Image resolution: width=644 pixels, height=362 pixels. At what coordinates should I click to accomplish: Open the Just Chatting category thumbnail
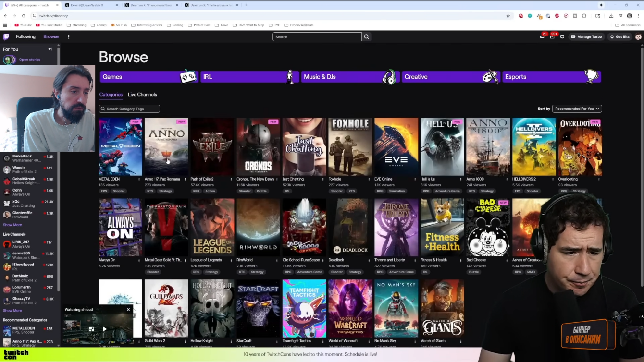tap(304, 146)
